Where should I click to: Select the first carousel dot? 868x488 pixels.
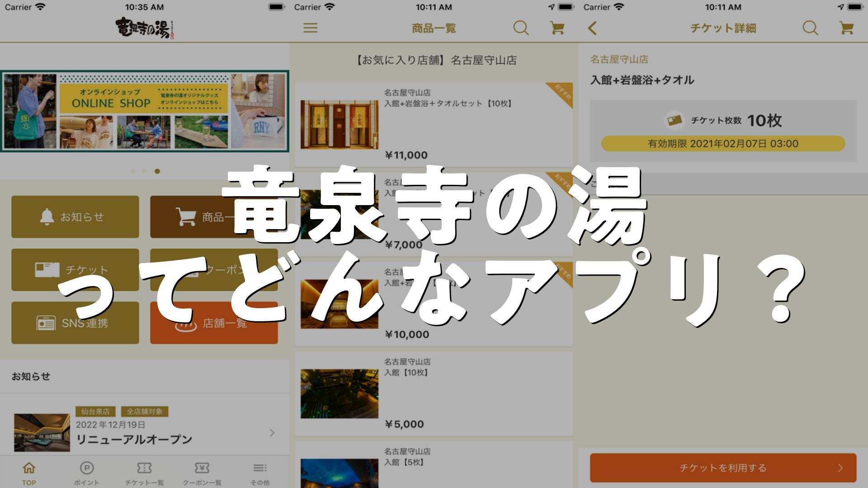coord(132,171)
